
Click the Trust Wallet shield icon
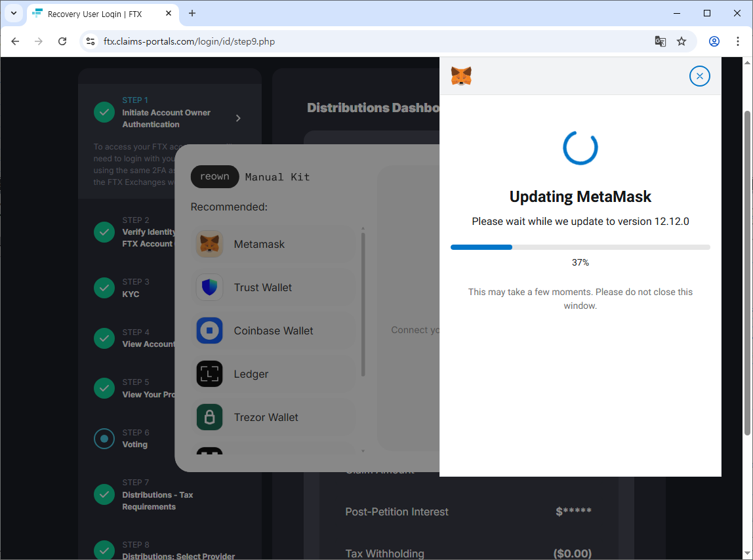pos(209,287)
